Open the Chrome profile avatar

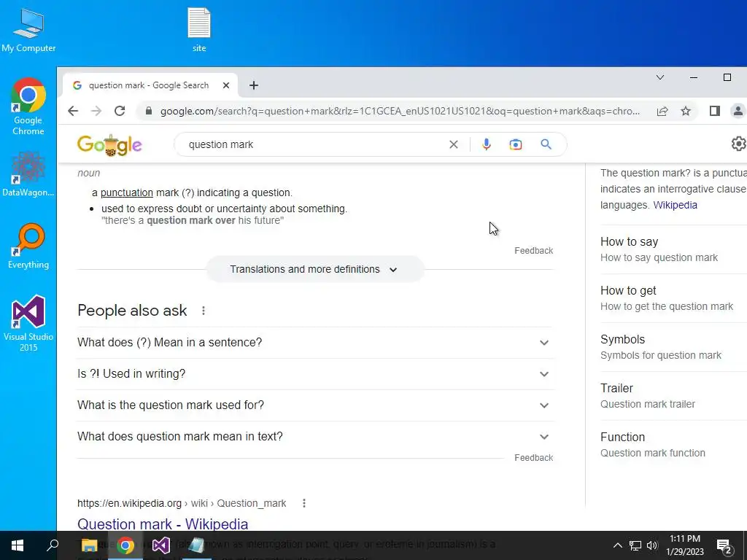tap(738, 111)
